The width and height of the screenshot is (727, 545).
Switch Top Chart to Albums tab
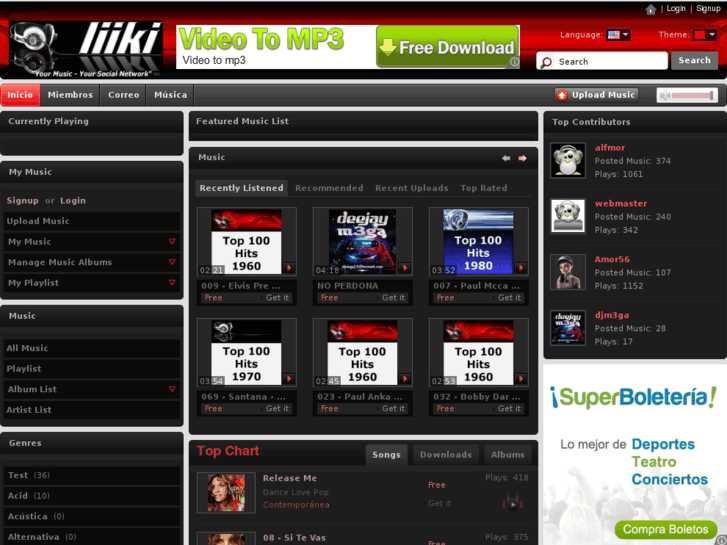click(x=508, y=455)
